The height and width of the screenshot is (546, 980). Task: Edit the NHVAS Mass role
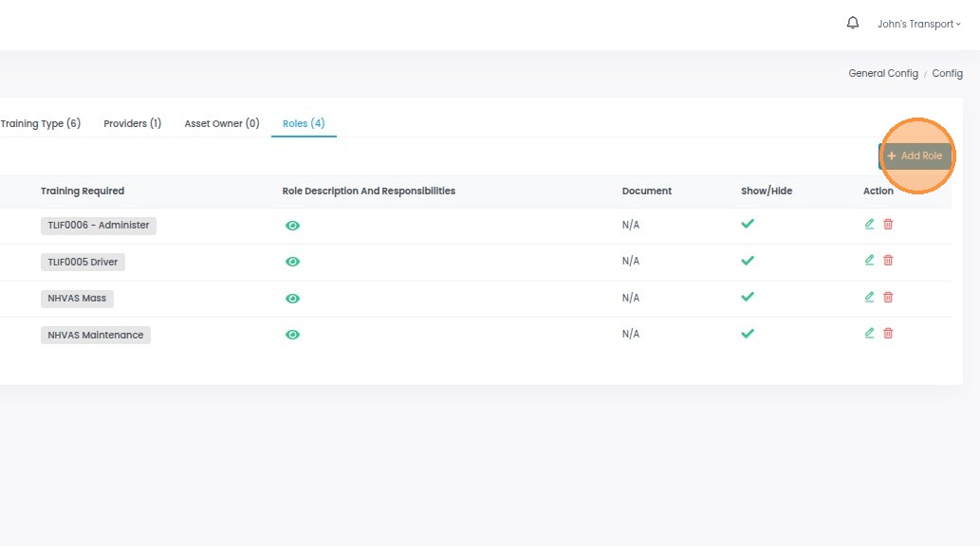[x=869, y=297]
